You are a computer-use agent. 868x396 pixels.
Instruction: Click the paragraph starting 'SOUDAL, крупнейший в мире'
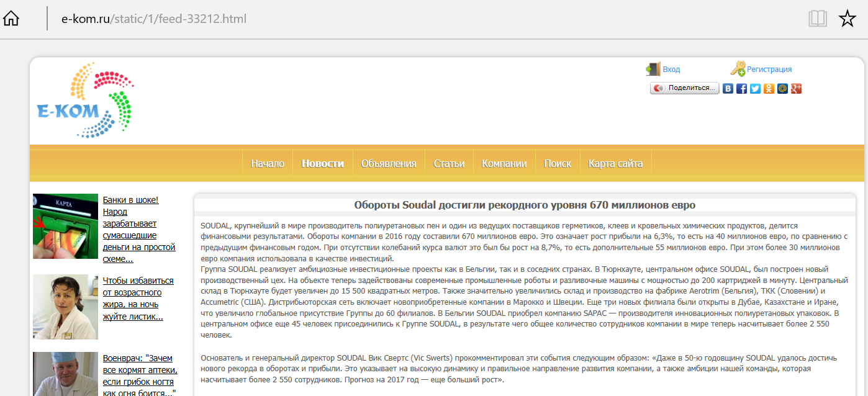point(523,242)
